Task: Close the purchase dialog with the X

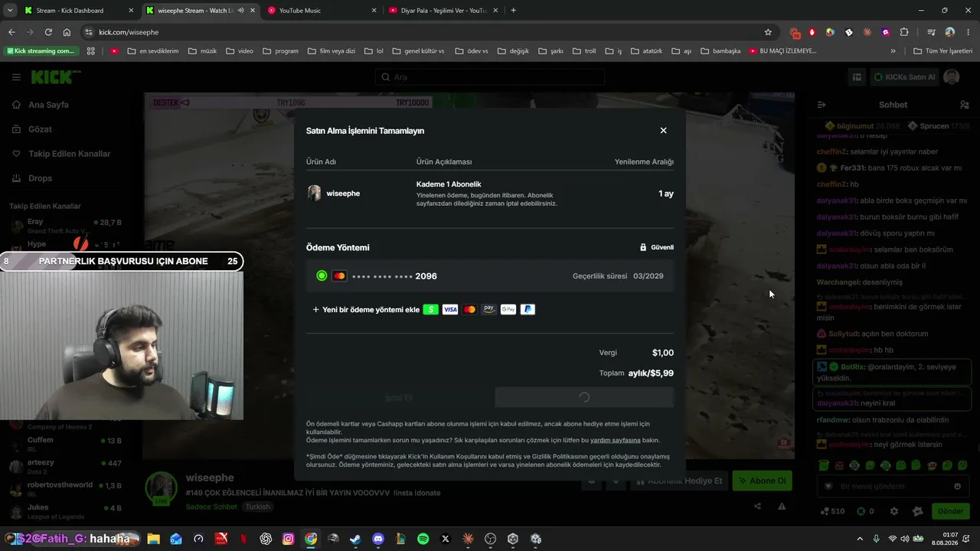Action: click(x=663, y=130)
